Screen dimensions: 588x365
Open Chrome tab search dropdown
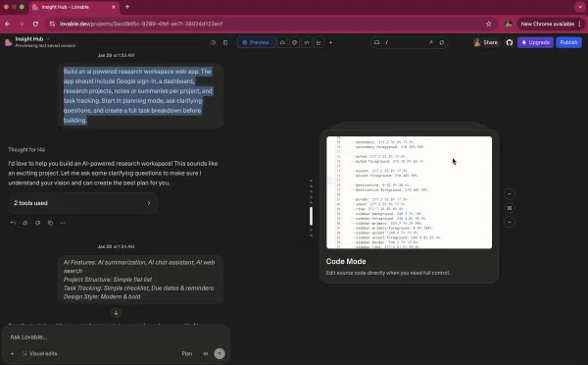[580, 7]
